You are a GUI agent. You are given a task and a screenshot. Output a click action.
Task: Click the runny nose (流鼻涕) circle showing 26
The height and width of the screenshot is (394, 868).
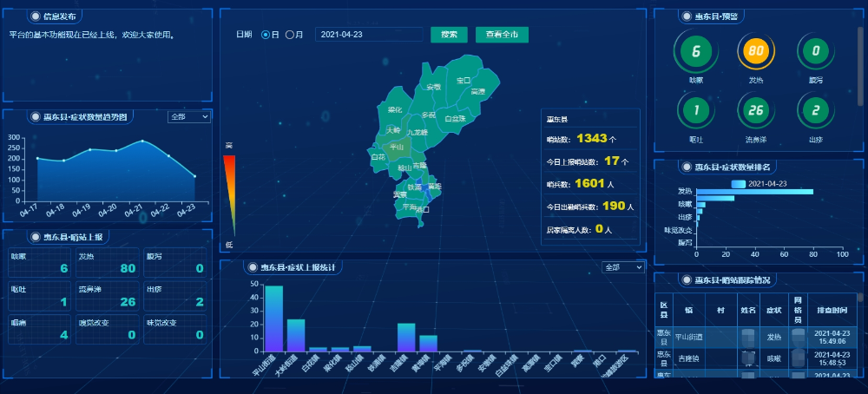coord(755,110)
